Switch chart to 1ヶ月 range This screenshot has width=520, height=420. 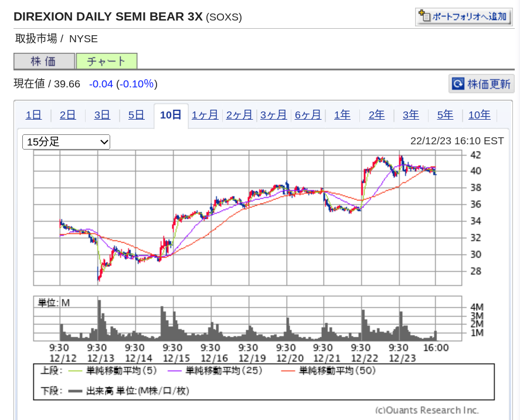click(x=205, y=115)
